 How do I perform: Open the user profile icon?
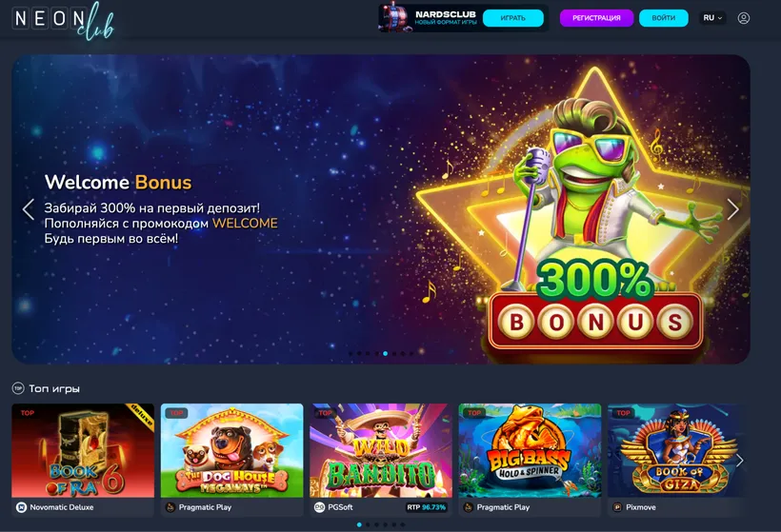[743, 18]
